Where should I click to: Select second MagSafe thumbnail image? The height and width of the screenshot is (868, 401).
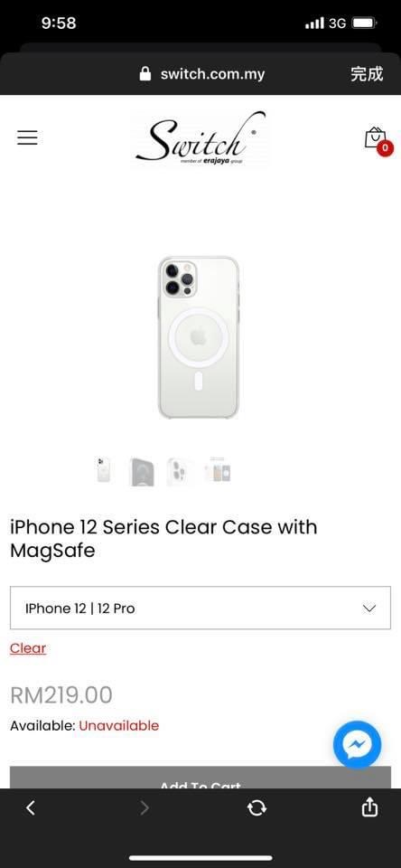[142, 472]
